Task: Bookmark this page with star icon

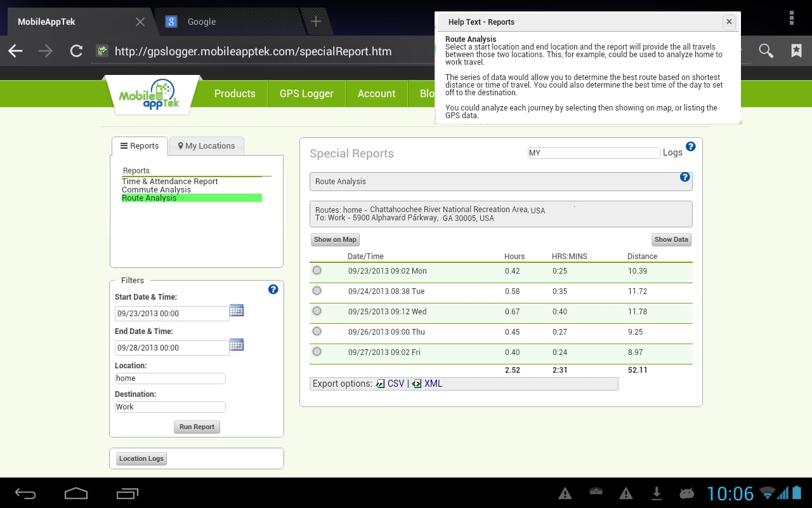Action: (796, 51)
